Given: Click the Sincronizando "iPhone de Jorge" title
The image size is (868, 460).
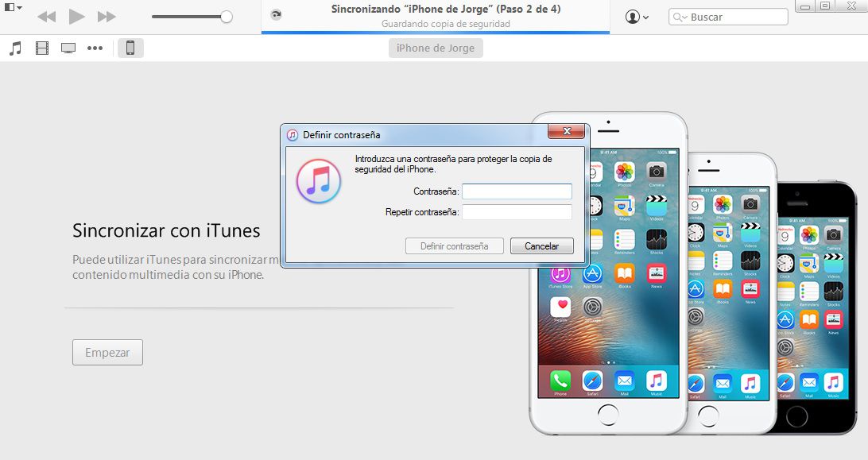Looking at the screenshot, I should (446, 9).
